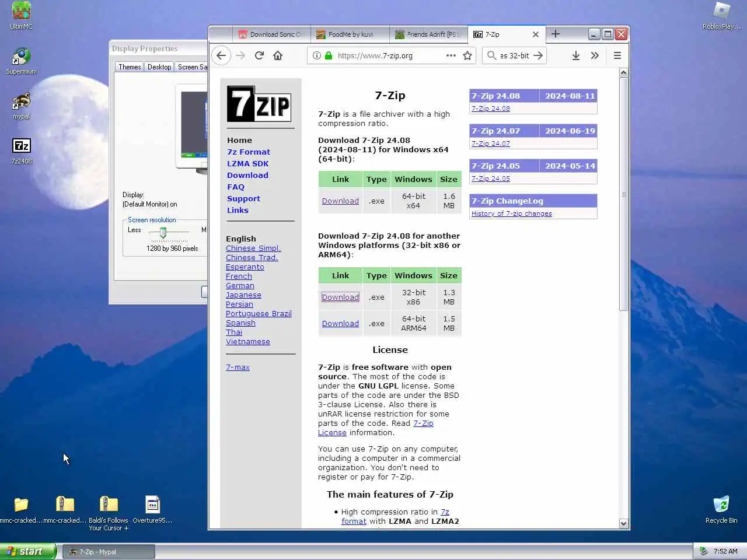747x560 pixels.
Task: Open the 7-Zip 24.08 news link
Action: pos(491,108)
